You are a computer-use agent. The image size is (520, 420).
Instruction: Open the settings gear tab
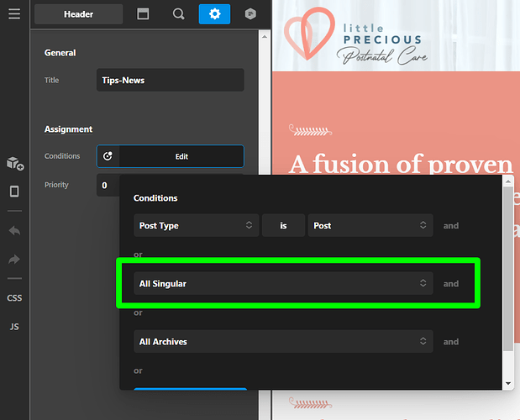pos(214,14)
